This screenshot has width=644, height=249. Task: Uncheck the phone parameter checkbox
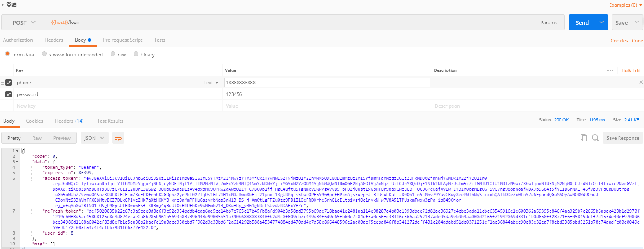click(x=9, y=83)
